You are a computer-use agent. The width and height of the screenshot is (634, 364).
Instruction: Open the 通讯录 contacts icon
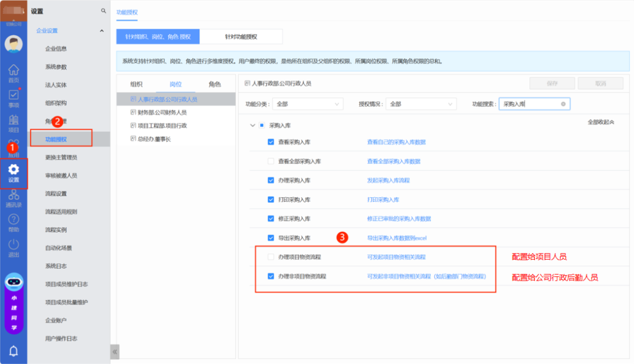click(x=14, y=196)
